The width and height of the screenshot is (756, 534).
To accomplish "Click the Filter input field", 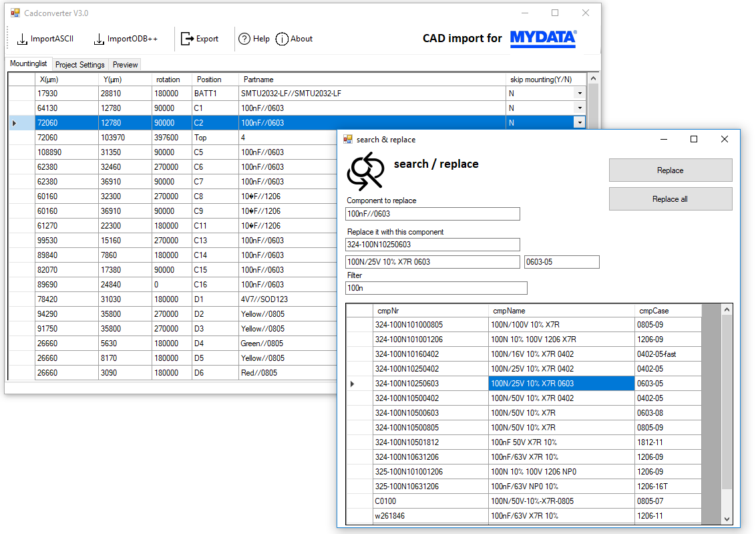I will coord(437,288).
